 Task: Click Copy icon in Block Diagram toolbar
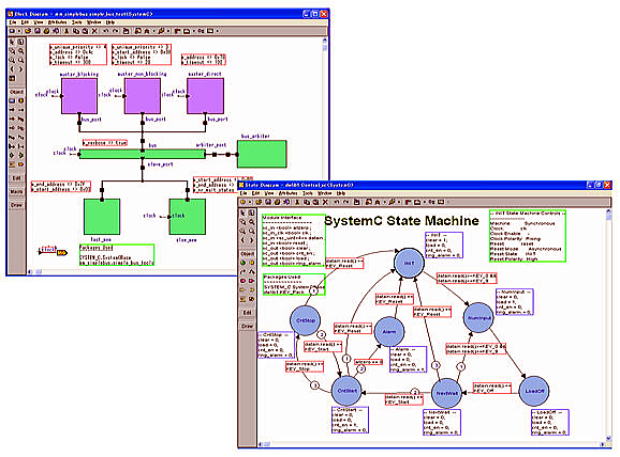76,31
